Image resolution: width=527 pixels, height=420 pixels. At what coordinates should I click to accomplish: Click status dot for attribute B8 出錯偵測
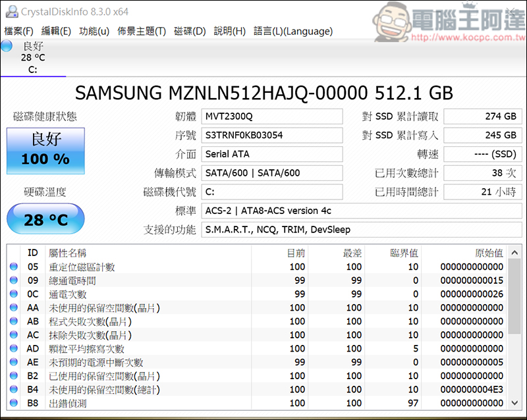pos(14,403)
